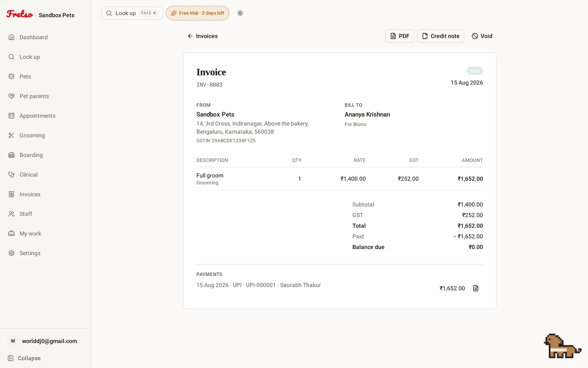Click the GSTIN 29ABCDE1234F1Z5 text
This screenshot has height=368, width=588.
pos(226,141)
